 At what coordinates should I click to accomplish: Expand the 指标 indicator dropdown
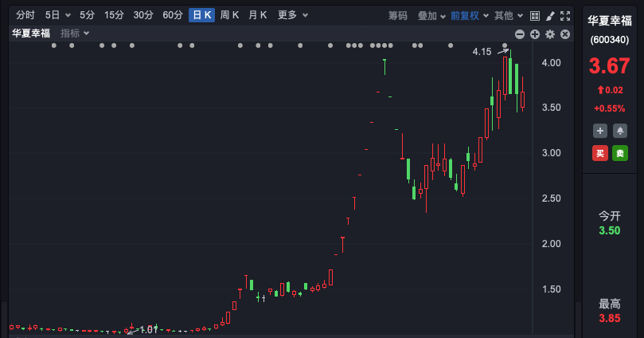click(x=75, y=33)
